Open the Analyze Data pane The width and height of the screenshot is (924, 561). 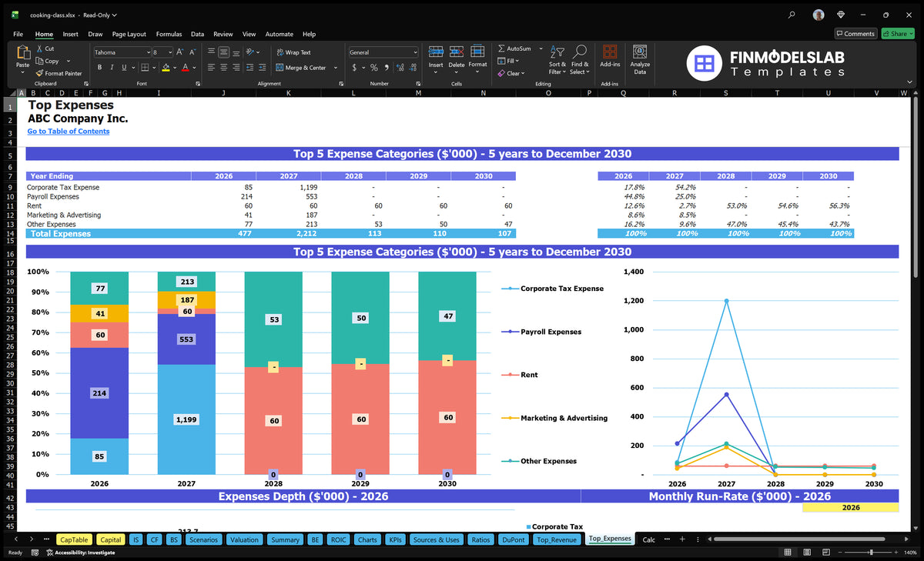640,60
